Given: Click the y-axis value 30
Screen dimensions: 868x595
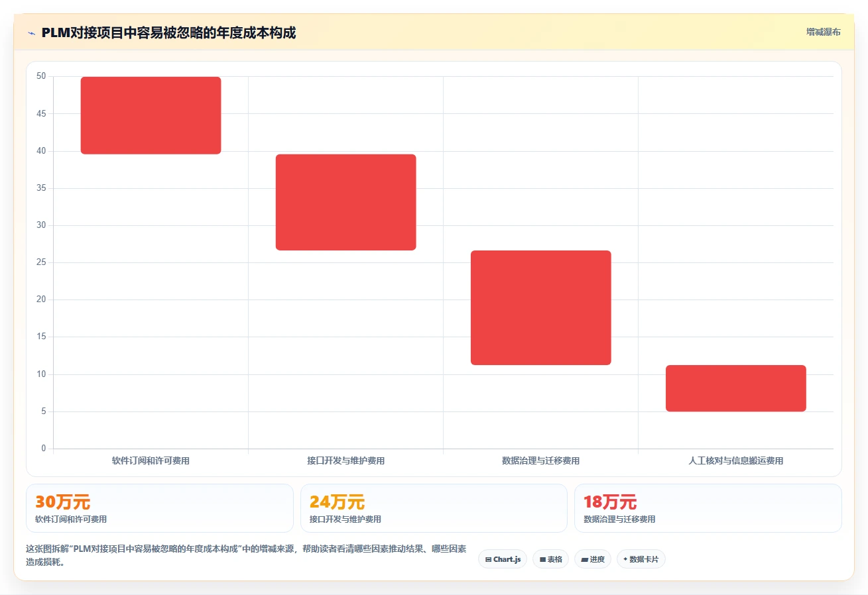Looking at the screenshot, I should (x=41, y=225).
